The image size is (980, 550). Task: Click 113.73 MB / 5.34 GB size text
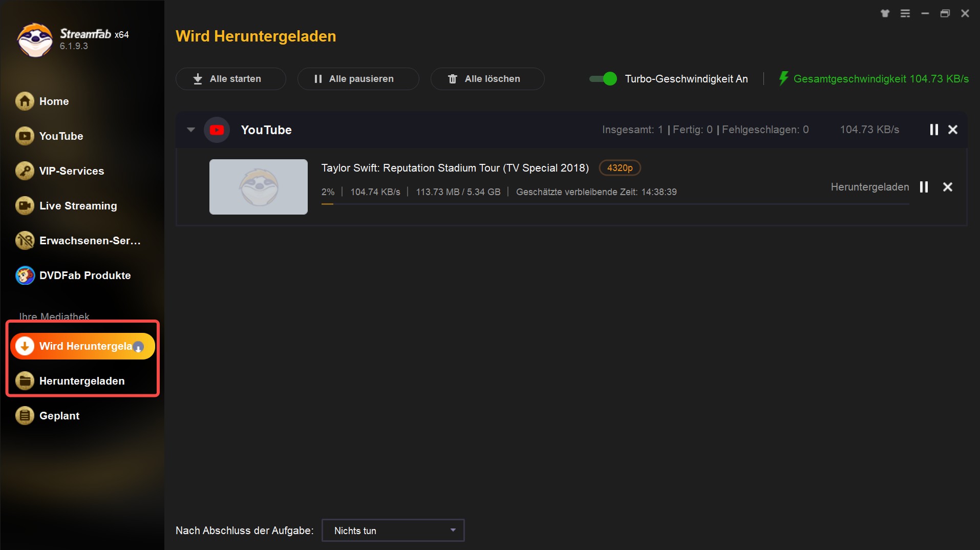458,192
